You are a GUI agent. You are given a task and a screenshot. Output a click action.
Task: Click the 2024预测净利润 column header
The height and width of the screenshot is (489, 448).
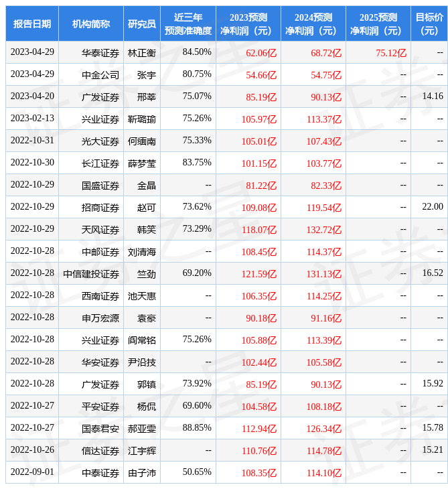tap(313, 23)
